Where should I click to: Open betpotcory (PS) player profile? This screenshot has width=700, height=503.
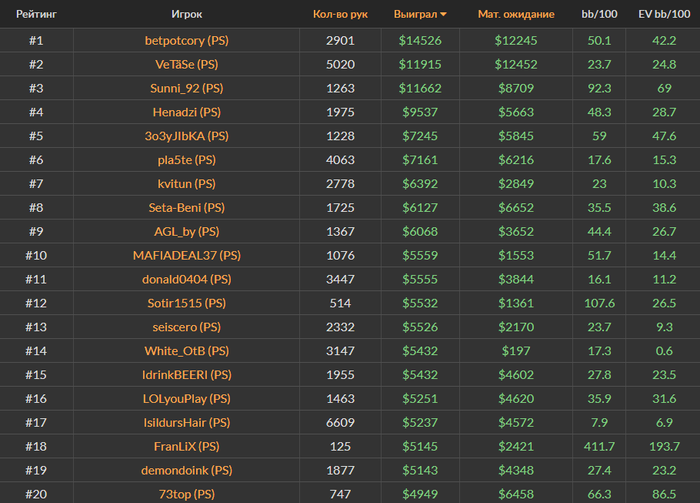(187, 41)
